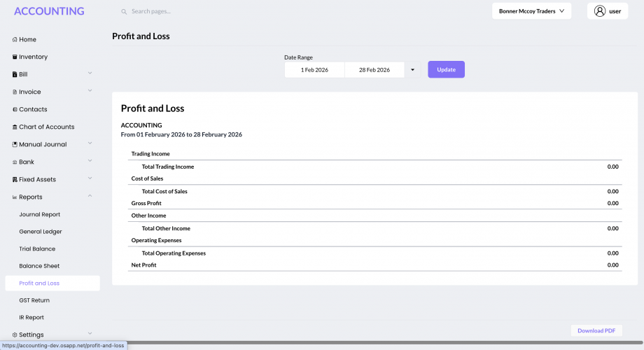Expand the Settings submenu chevron
The width and height of the screenshot is (644, 350).
[x=90, y=334]
